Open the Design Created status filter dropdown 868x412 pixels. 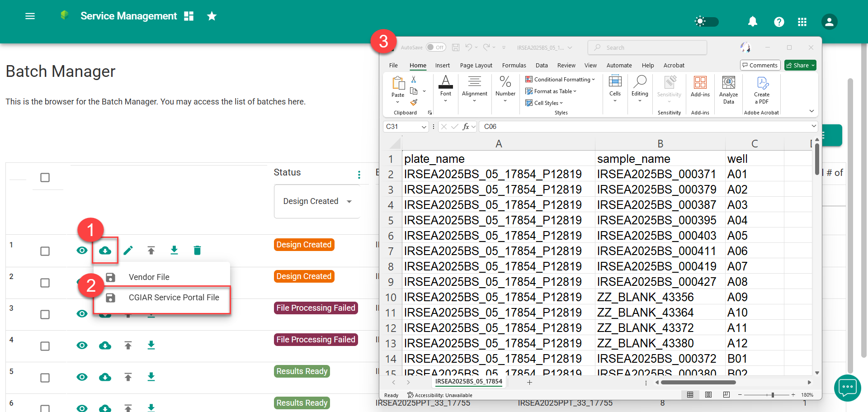click(317, 201)
